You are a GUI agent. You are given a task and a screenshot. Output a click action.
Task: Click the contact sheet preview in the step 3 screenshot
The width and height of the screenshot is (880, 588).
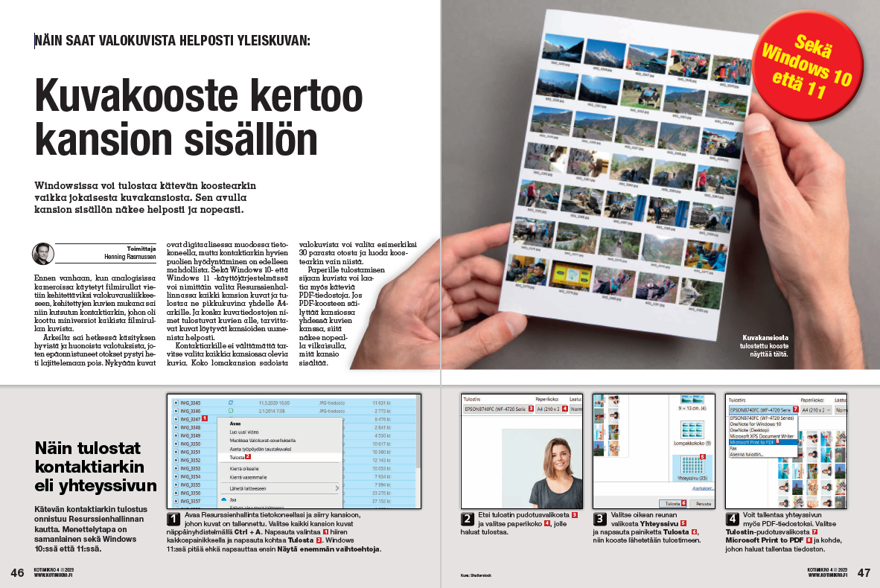pyautogui.click(x=609, y=425)
